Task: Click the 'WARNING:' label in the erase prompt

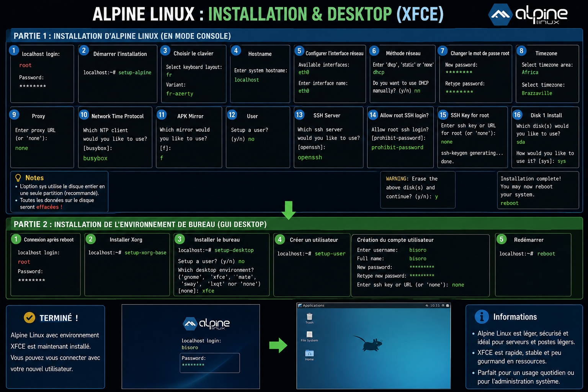Action: [x=397, y=179]
